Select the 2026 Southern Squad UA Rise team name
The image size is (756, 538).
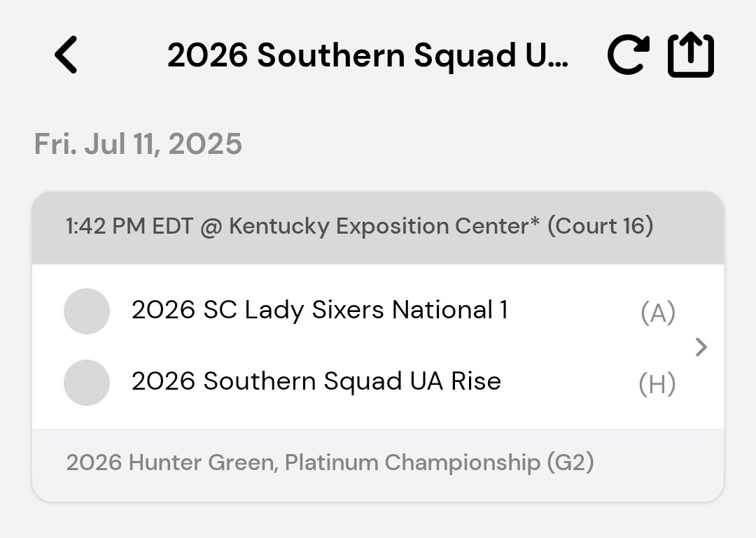[316, 381]
